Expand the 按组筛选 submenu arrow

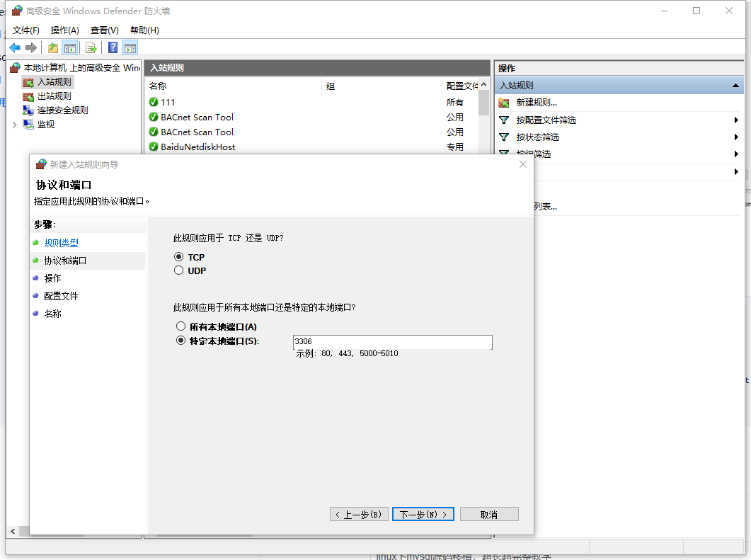[x=736, y=154]
